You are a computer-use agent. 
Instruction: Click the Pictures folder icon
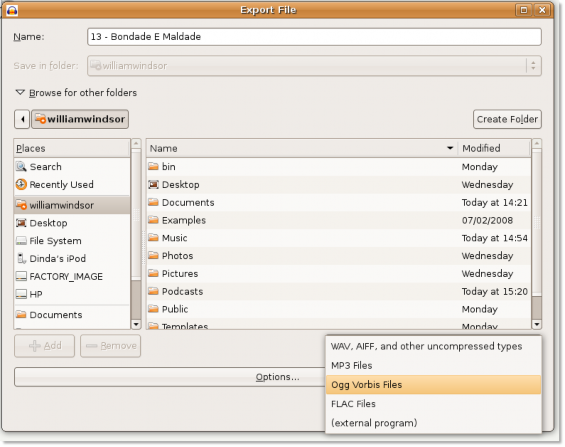(154, 273)
